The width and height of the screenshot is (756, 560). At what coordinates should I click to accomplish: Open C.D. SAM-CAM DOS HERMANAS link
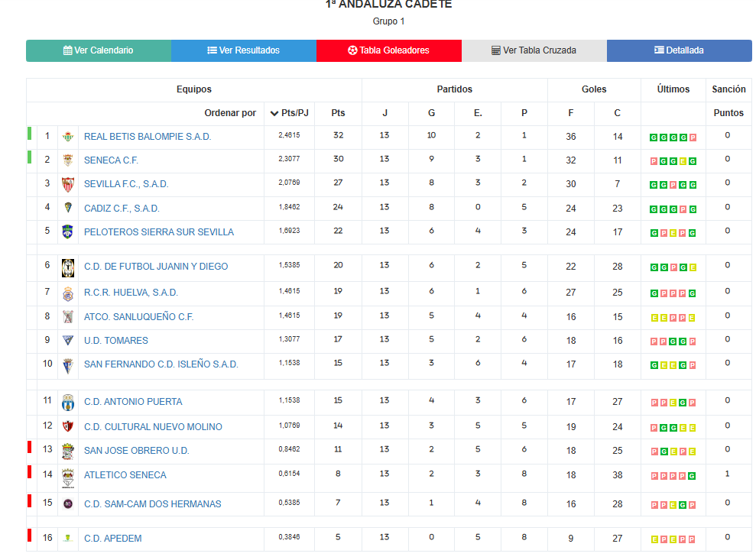pos(152,504)
